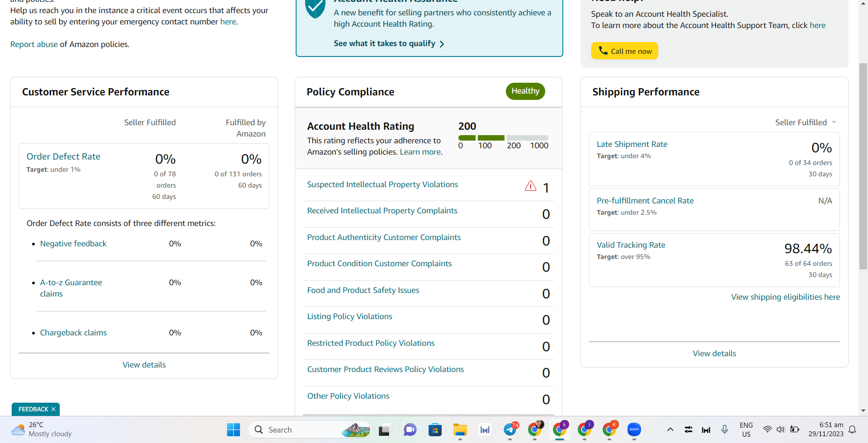Open the Pre-fulfillment Cancel Rate link
This screenshot has width=868, height=443.
[x=645, y=201]
